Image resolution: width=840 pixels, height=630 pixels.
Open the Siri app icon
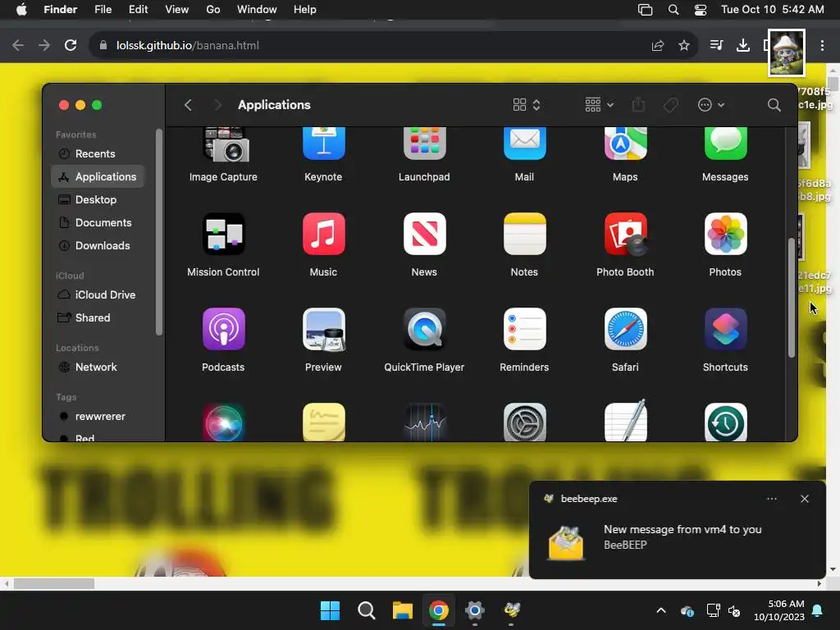click(223, 422)
